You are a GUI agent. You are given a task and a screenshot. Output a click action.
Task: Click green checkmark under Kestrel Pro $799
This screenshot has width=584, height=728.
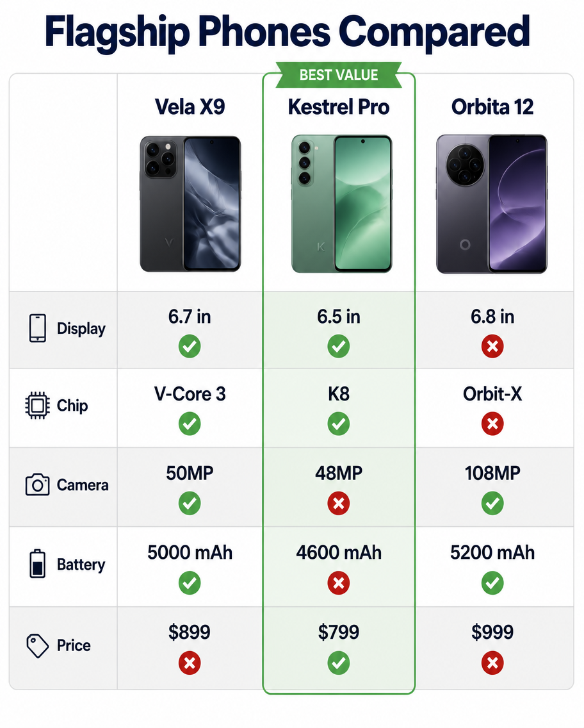click(339, 663)
